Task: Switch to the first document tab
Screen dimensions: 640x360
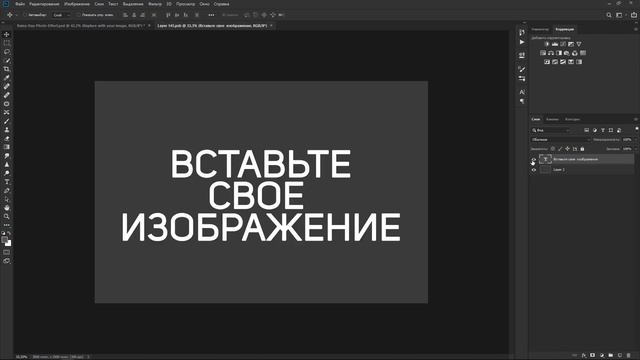Action: point(81,26)
